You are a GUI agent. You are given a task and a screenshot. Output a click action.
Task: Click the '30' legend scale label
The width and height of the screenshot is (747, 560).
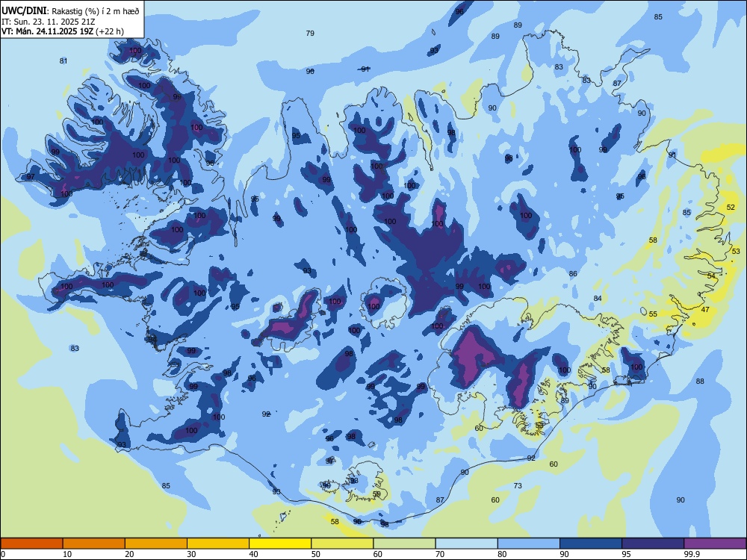191,554
